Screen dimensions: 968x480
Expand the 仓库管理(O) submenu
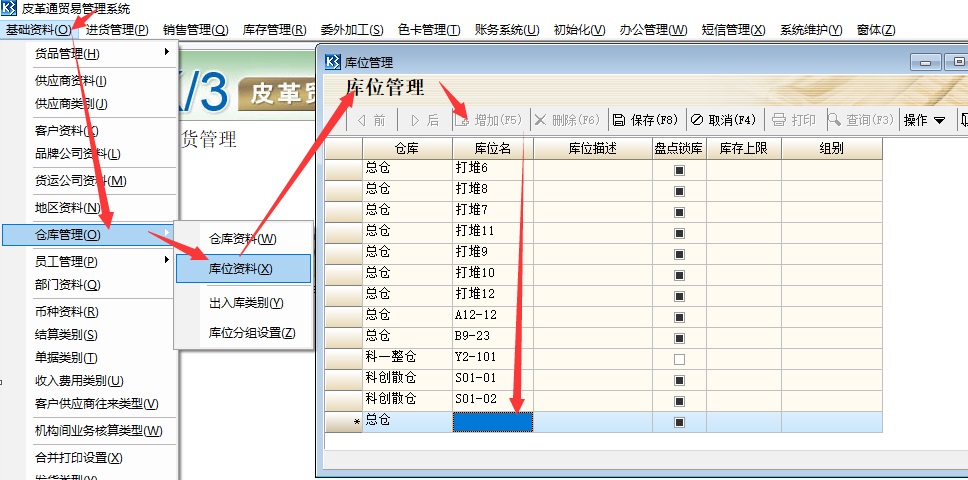click(90, 234)
